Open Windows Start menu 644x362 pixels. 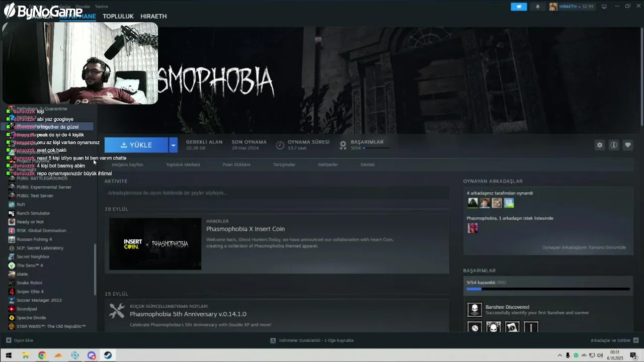9,355
